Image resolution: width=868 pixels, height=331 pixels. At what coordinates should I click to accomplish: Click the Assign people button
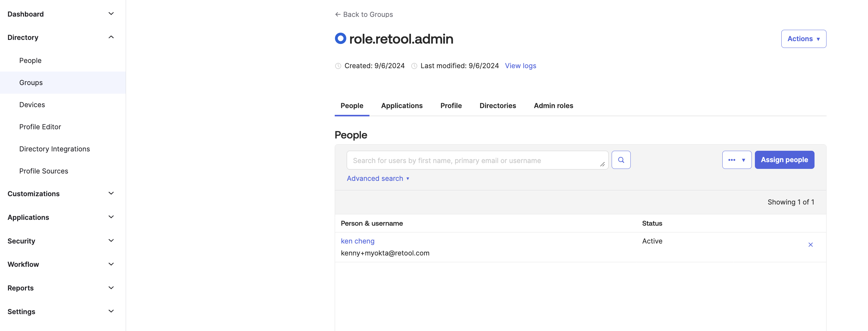point(784,160)
